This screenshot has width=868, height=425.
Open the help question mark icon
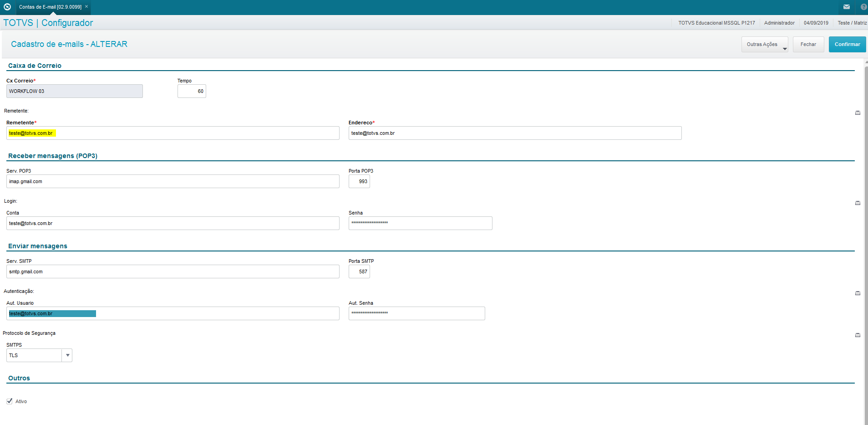point(863,7)
